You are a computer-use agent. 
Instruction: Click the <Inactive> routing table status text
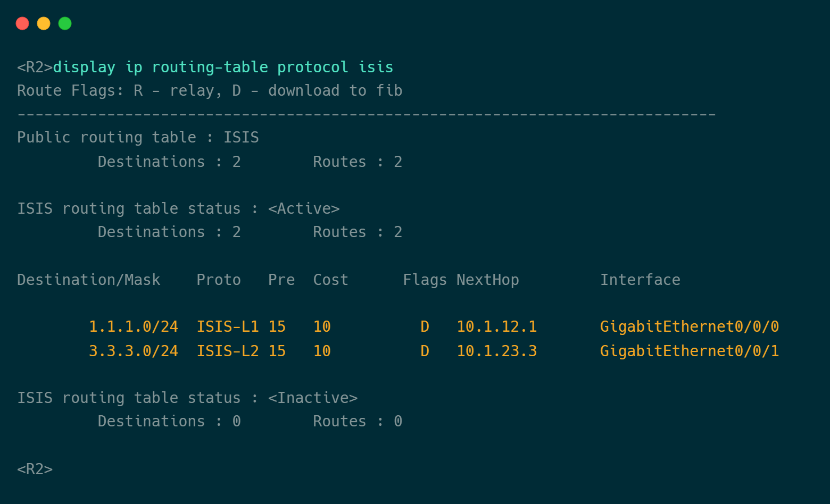(x=312, y=398)
